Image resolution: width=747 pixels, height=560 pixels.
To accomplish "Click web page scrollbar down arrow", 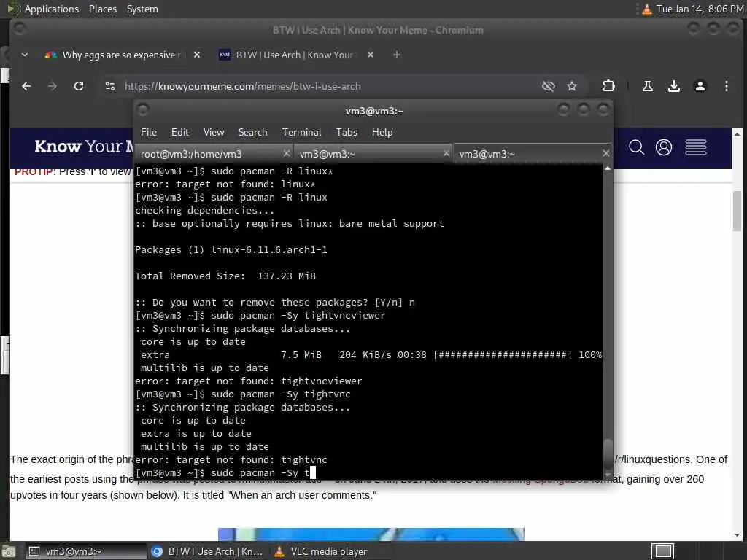I will point(737,535).
